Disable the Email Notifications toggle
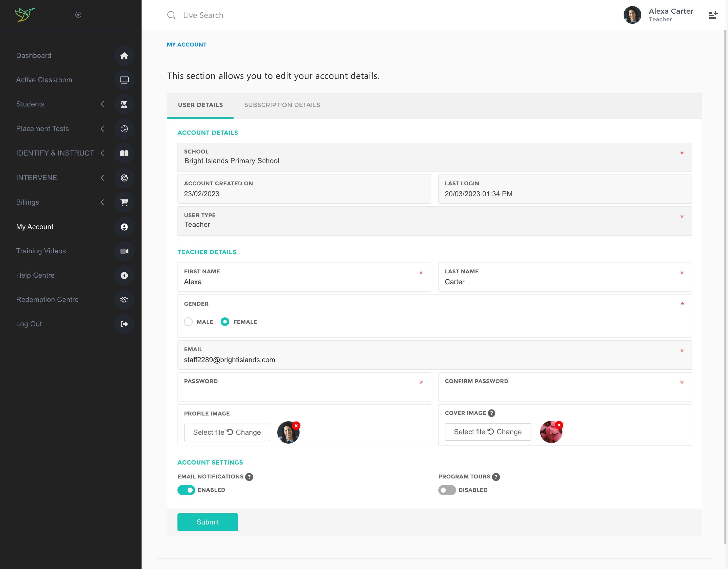This screenshot has width=728, height=569. coord(186,490)
